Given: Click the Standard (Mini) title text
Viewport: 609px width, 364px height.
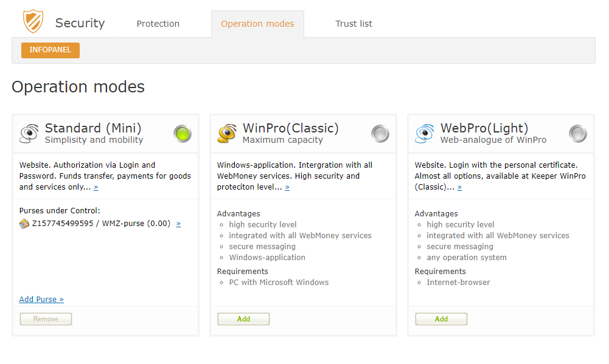Looking at the screenshot, I should [x=93, y=128].
